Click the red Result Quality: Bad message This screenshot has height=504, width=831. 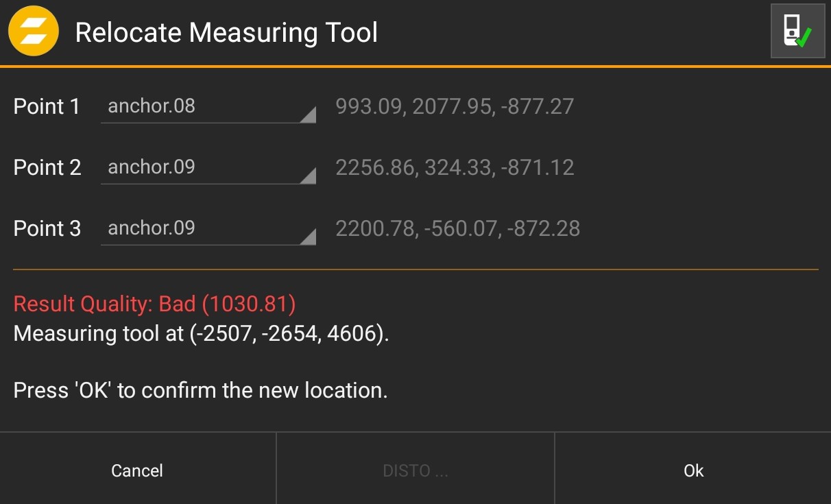(x=154, y=304)
